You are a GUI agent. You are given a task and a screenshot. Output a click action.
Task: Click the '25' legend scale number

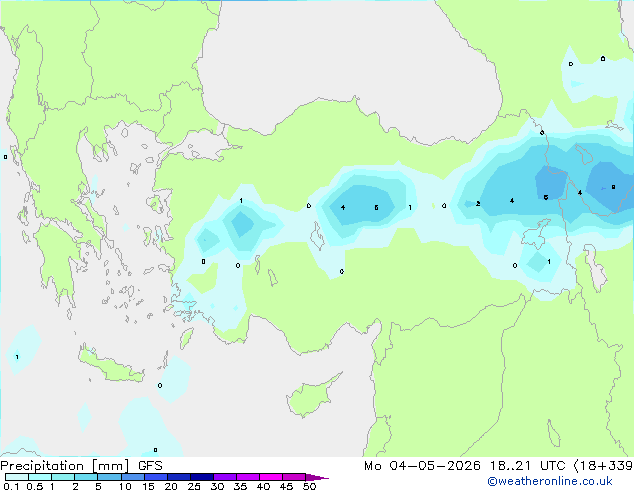194,486
